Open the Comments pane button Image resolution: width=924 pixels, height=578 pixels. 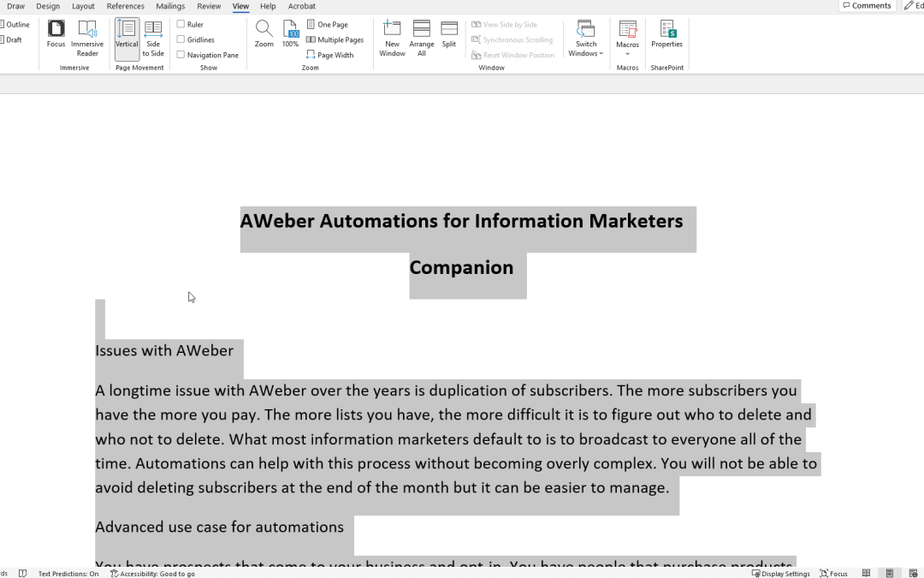(867, 6)
